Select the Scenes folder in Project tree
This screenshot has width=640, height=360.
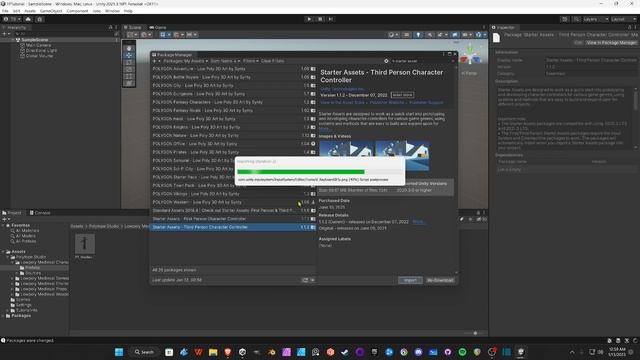point(23,300)
